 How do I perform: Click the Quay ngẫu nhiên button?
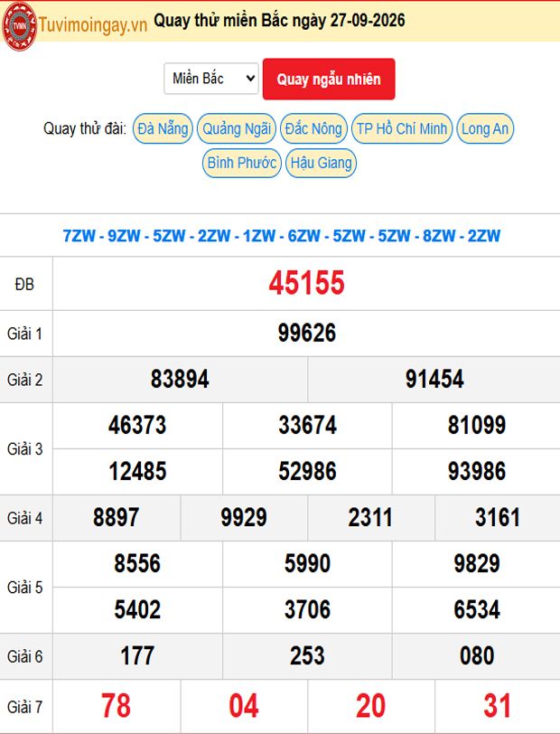click(329, 80)
